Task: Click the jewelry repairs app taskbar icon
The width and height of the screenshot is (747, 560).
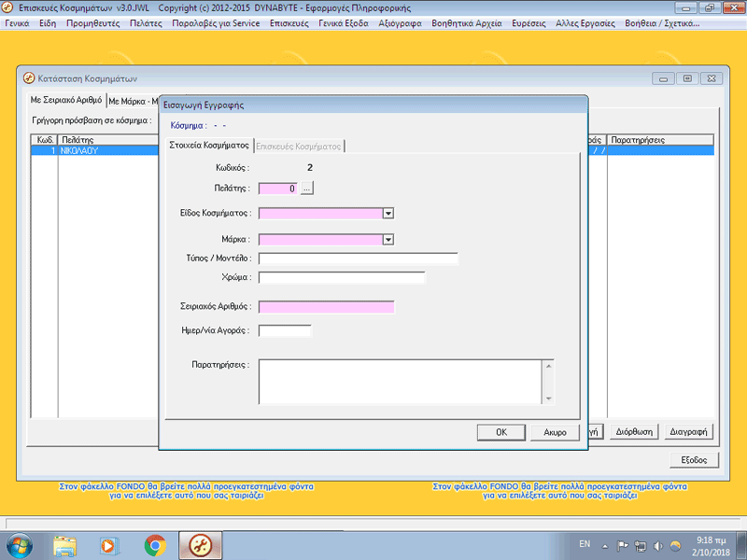Action: coord(201,546)
